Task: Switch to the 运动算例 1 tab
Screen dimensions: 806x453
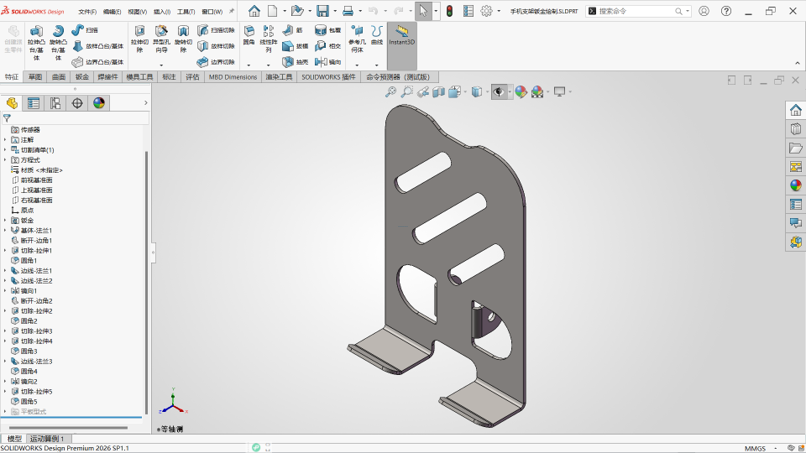Action: pos(47,439)
